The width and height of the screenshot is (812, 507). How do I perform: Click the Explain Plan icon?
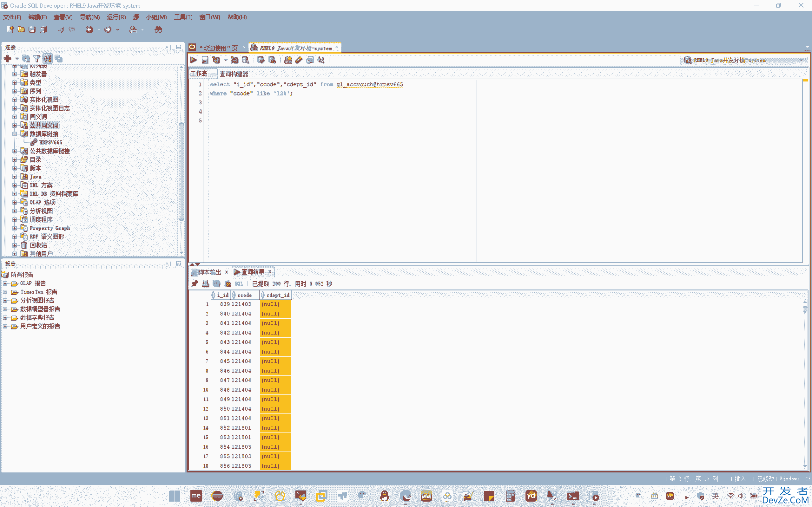pyautogui.click(x=216, y=60)
